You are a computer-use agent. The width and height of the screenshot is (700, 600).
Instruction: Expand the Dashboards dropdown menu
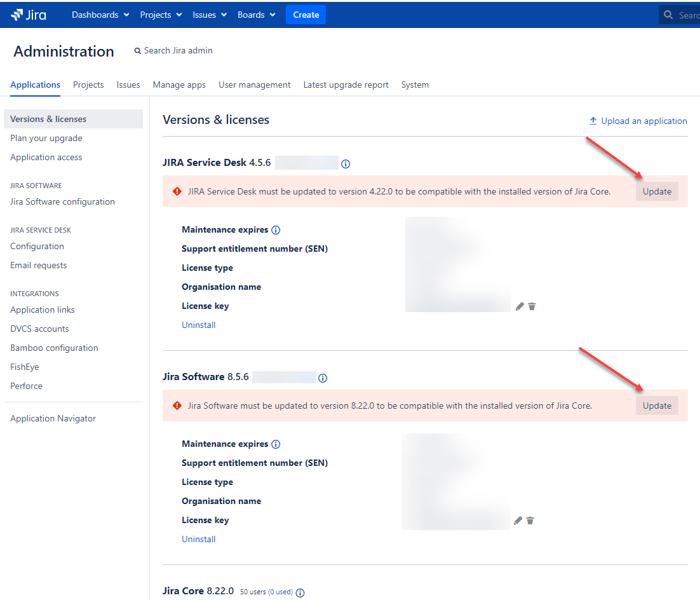point(100,15)
